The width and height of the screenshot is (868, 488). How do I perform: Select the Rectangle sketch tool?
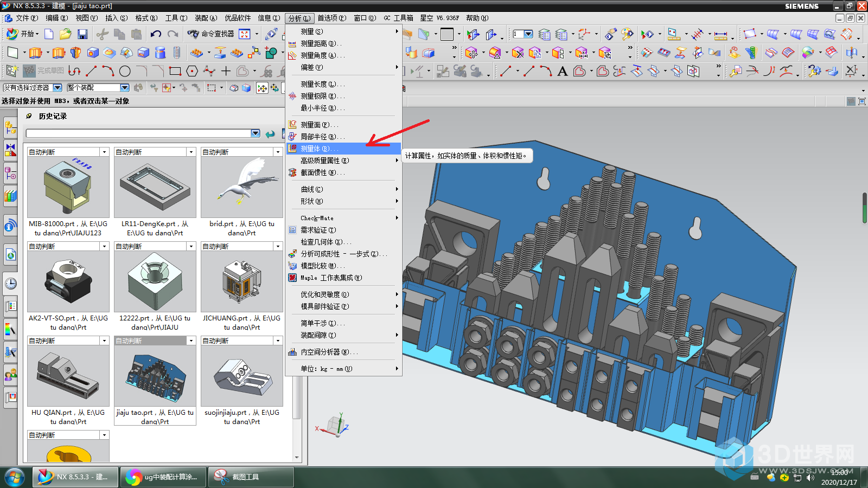[175, 71]
